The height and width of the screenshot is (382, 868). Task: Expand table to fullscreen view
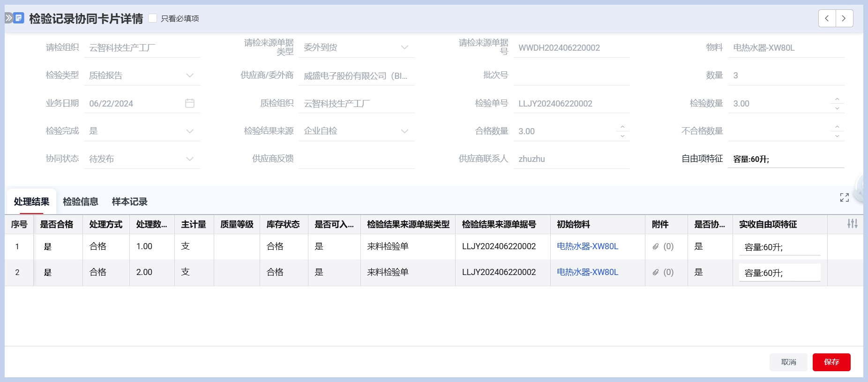844,198
